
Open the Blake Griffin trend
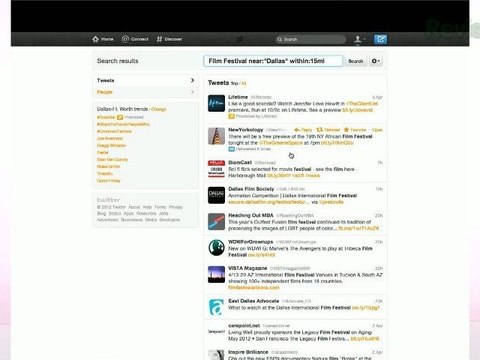click(108, 166)
